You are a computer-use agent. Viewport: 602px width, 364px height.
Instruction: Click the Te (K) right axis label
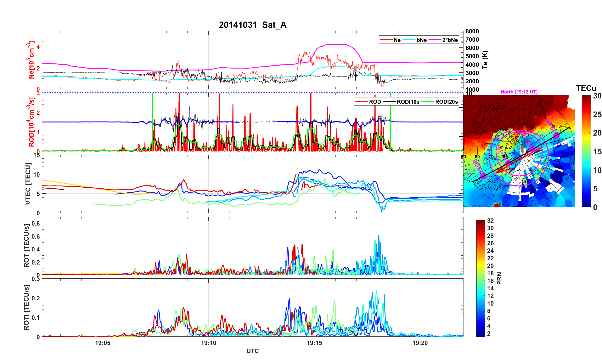pos(485,60)
